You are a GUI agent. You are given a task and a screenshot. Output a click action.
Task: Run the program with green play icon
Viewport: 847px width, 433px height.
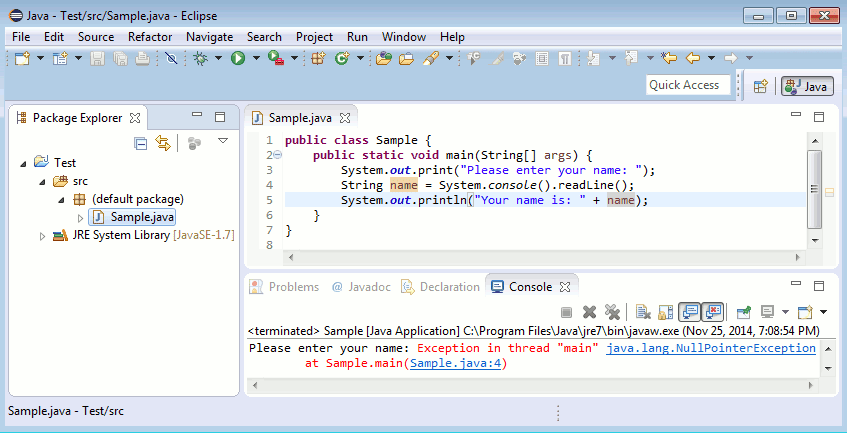tap(238, 58)
